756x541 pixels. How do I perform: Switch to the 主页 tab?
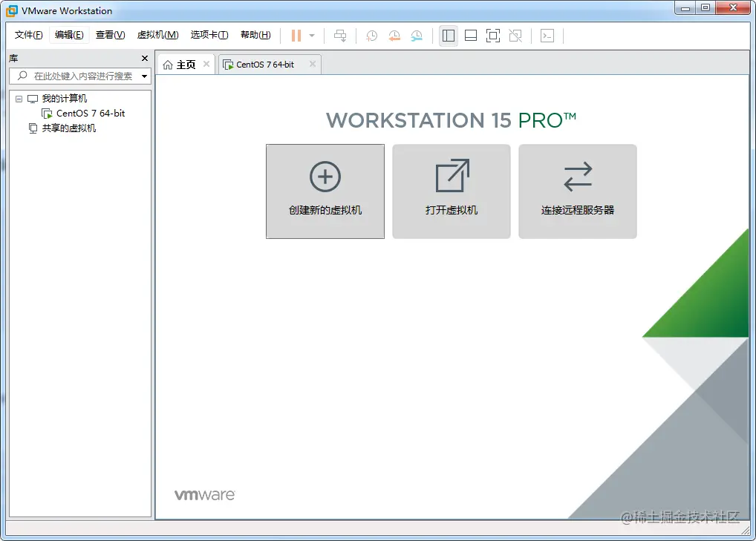[x=186, y=65]
